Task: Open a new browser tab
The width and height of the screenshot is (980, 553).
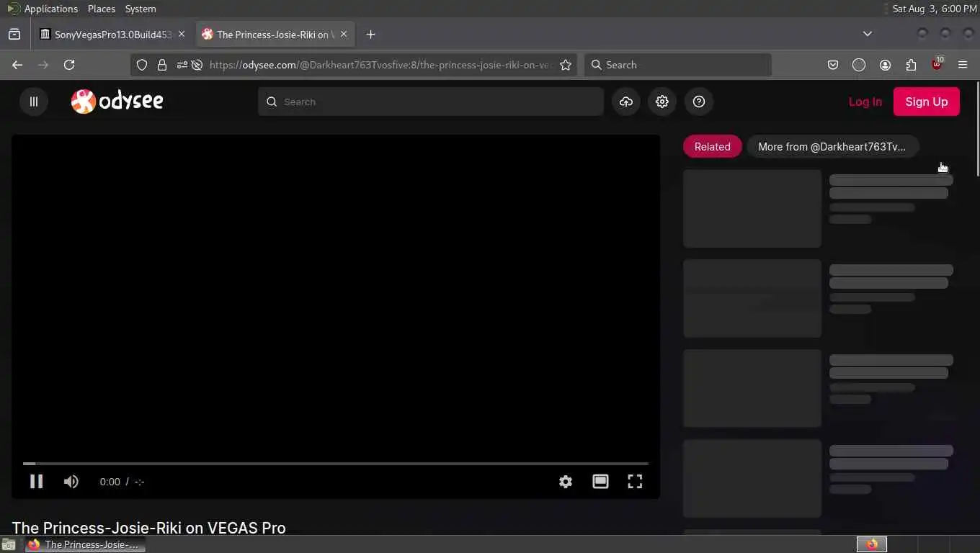Action: tap(370, 35)
